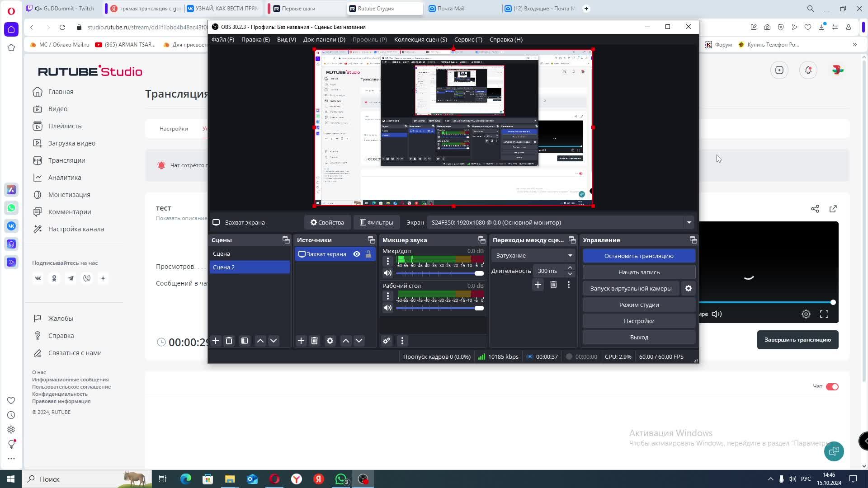Open player settings gear in Rutube preview
This screenshot has height=488, width=868.
(806, 314)
